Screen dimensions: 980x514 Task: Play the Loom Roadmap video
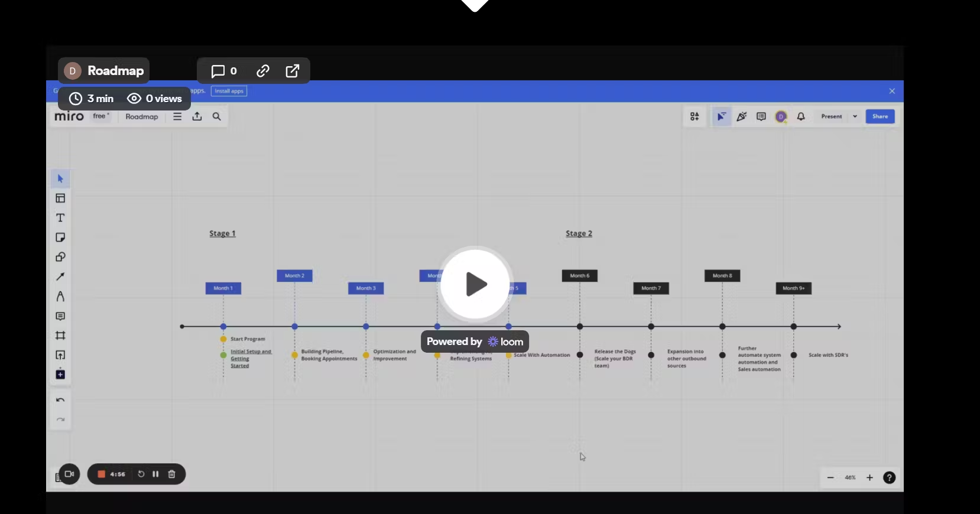[x=475, y=284]
